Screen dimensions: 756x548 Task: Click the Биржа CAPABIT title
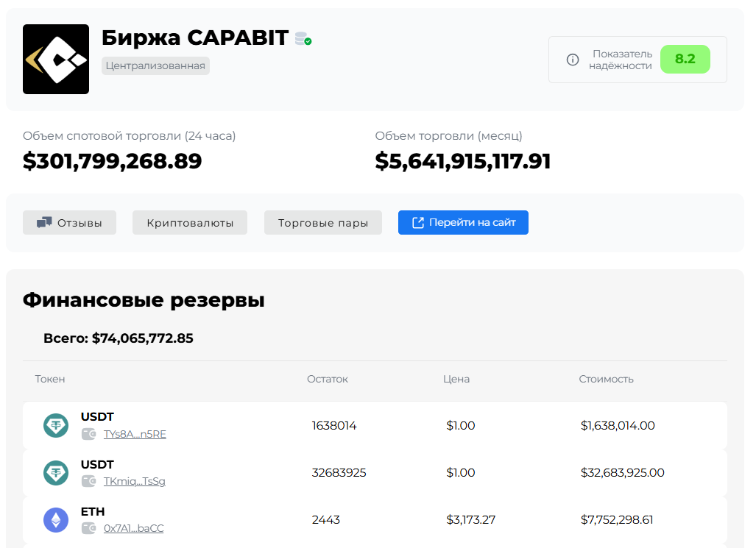(x=195, y=38)
